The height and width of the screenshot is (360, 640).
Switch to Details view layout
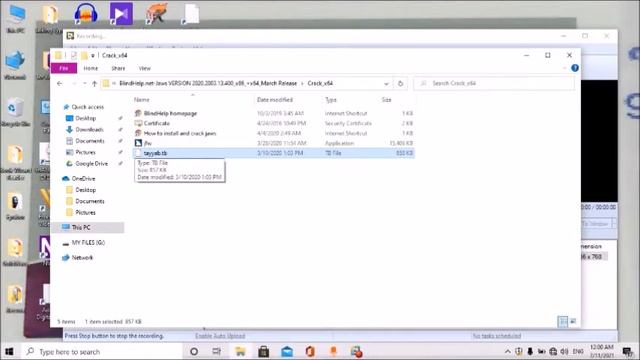click(562, 322)
